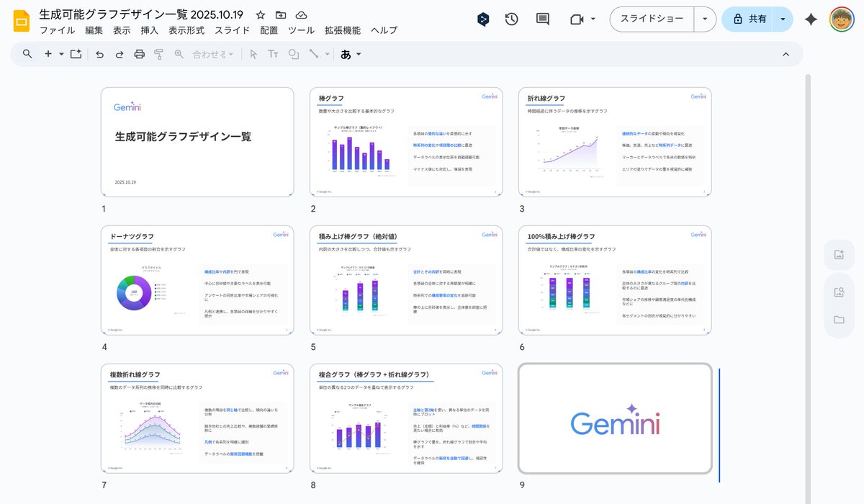Select slide 1 title slide thumbnail
Viewport: 864px width, 504px height.
[x=197, y=142]
